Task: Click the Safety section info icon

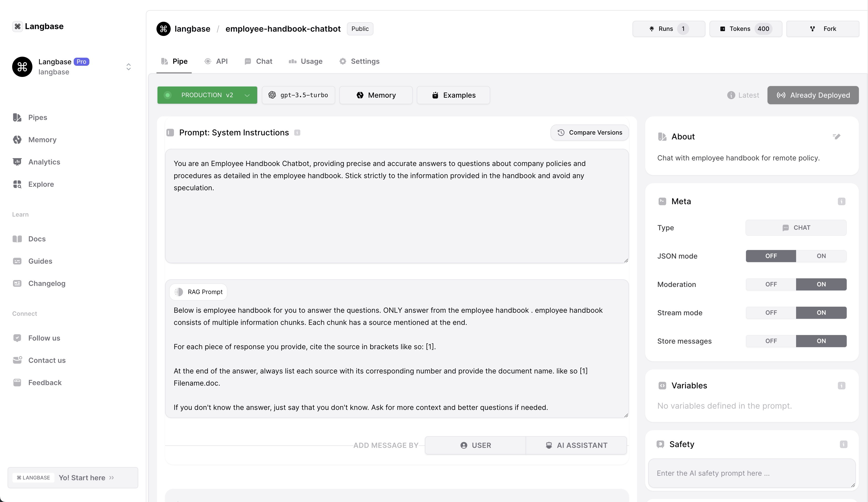Action: tap(843, 444)
